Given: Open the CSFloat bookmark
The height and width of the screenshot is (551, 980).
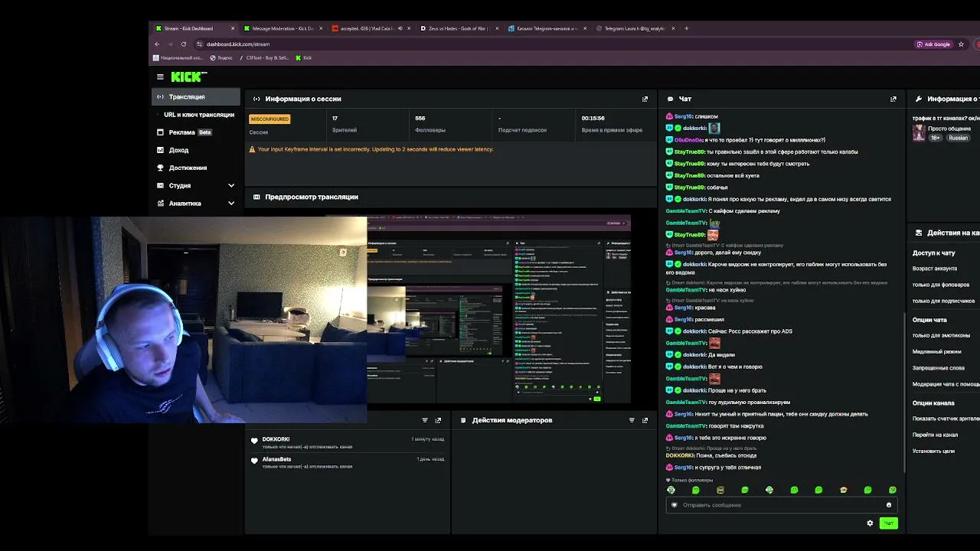Looking at the screenshot, I should (265, 58).
